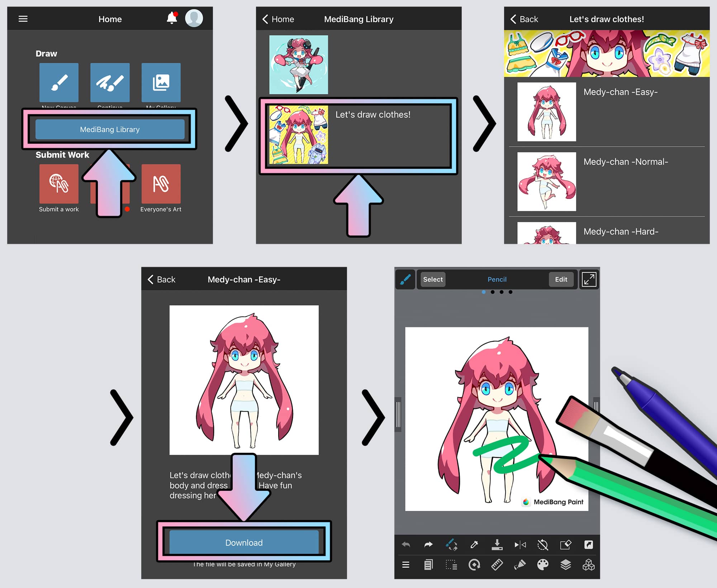The width and height of the screenshot is (717, 588).
Task: Toggle brush/eraser switch icon
Action: tap(451, 545)
